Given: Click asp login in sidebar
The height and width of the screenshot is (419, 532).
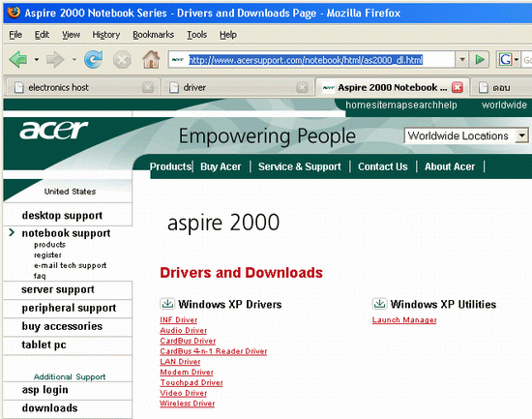Looking at the screenshot, I should pos(44,390).
